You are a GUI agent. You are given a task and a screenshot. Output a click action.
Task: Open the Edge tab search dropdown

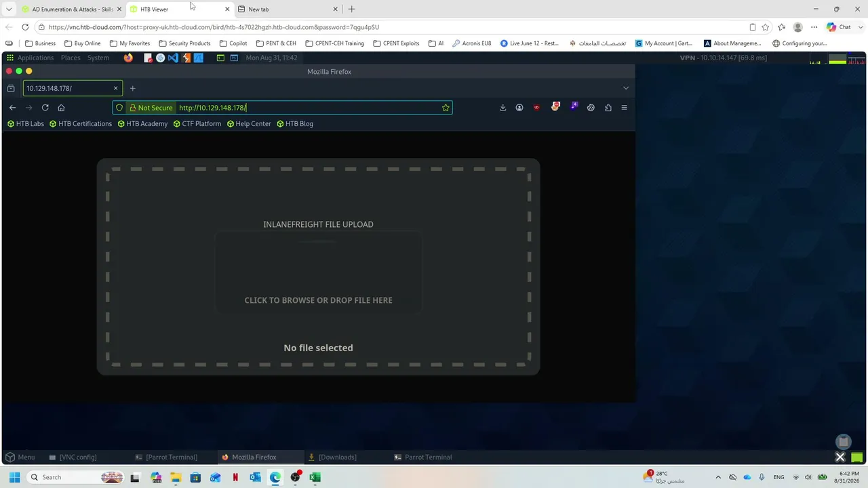tap(9, 9)
